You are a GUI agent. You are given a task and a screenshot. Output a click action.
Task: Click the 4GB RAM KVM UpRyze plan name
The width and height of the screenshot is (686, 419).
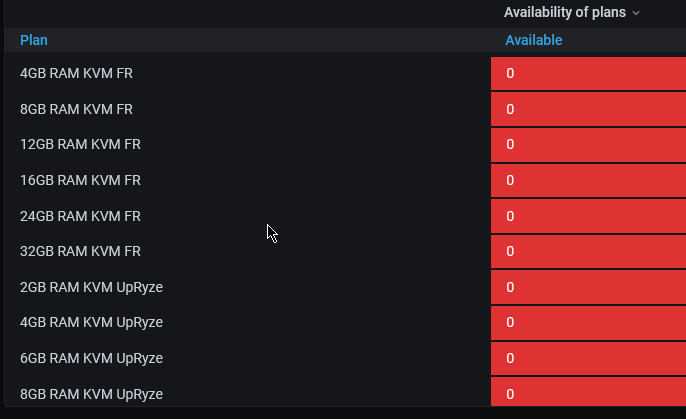click(x=91, y=322)
